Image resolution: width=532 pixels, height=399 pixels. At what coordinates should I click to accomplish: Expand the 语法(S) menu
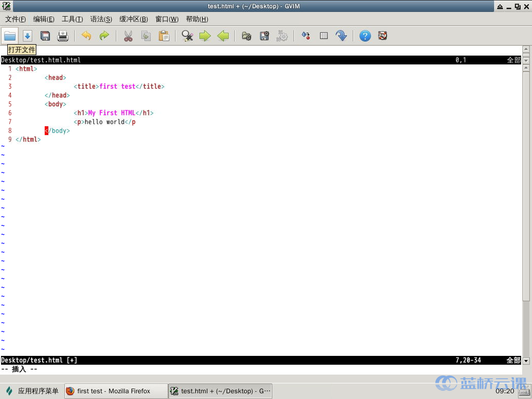pos(101,19)
